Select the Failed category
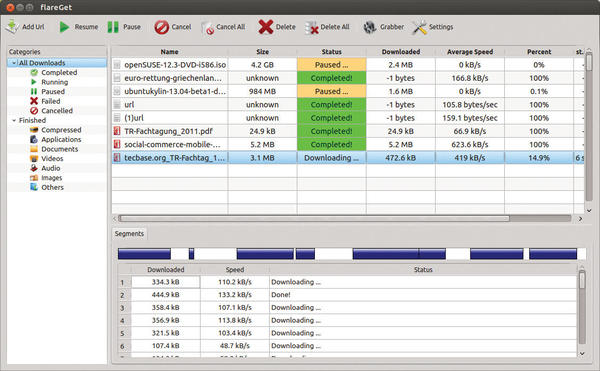The height and width of the screenshot is (371, 600). point(51,101)
